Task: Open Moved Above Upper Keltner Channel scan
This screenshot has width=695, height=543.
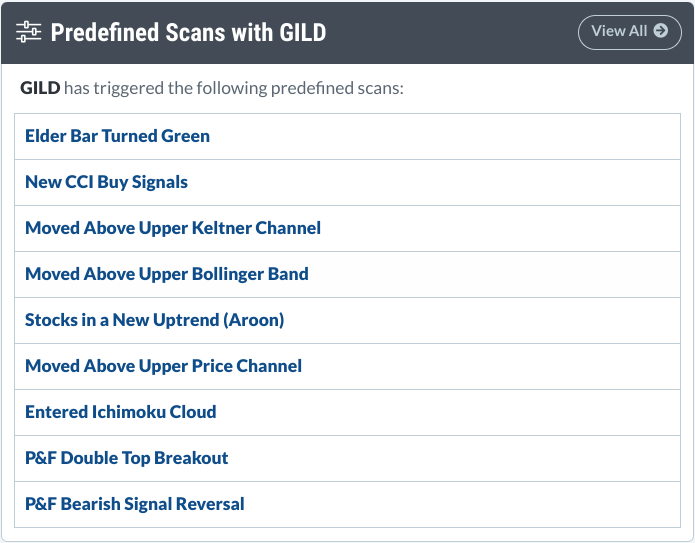Action: [x=173, y=228]
